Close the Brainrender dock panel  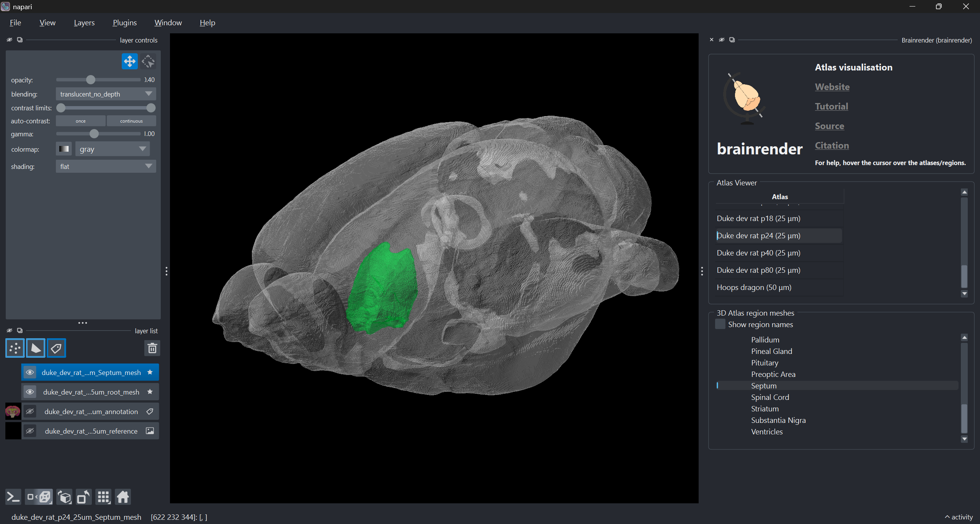click(712, 40)
